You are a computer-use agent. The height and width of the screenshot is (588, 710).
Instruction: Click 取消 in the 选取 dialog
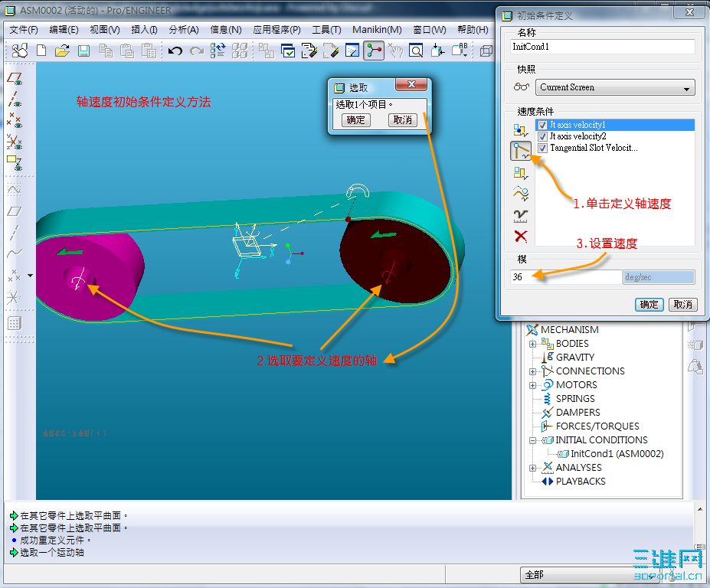coord(403,120)
